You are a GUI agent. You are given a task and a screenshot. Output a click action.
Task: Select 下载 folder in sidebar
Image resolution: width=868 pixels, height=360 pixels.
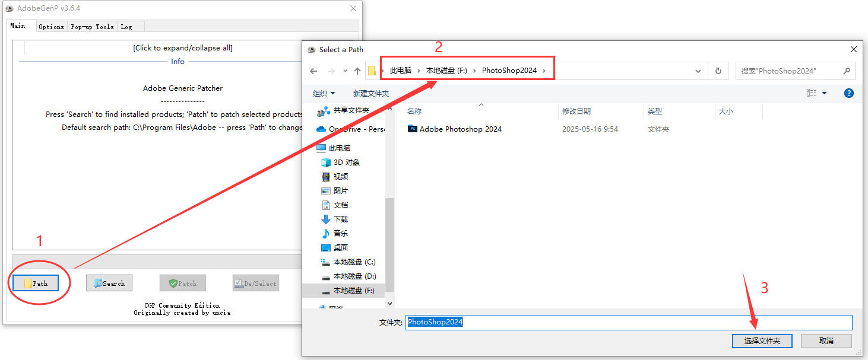[x=340, y=219]
